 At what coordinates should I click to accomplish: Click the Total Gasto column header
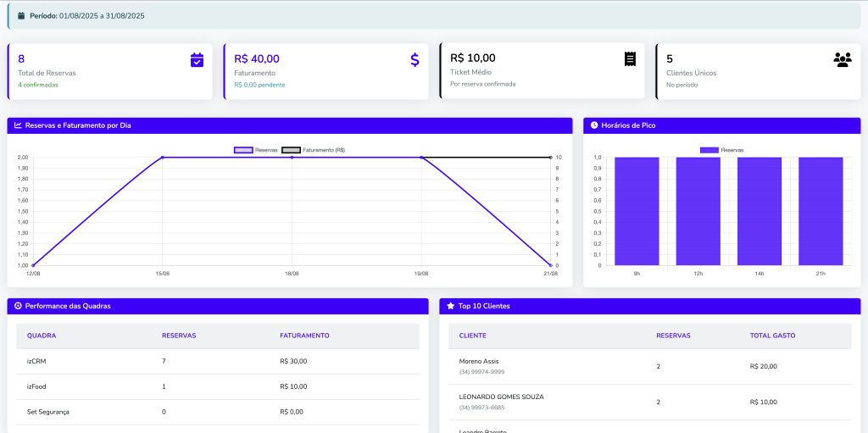coord(772,336)
